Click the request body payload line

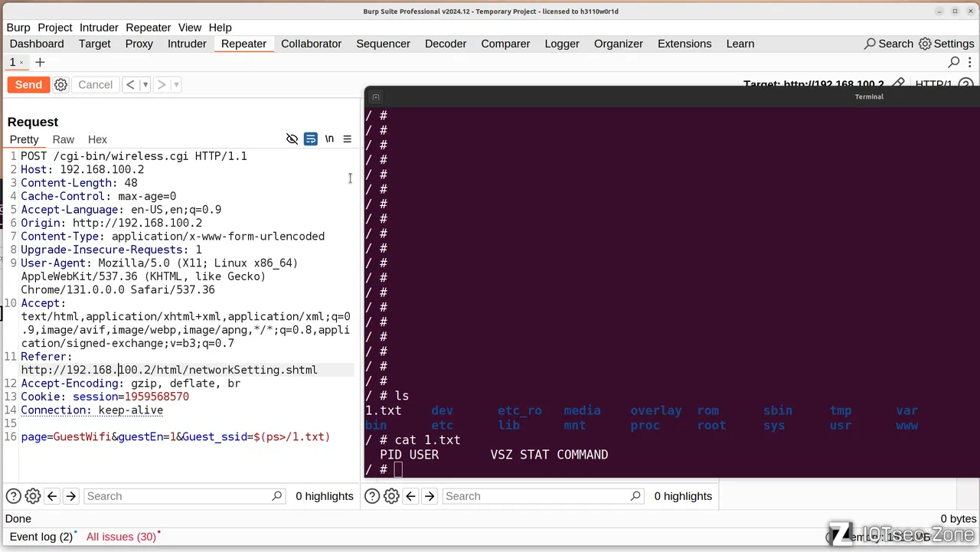(175, 437)
